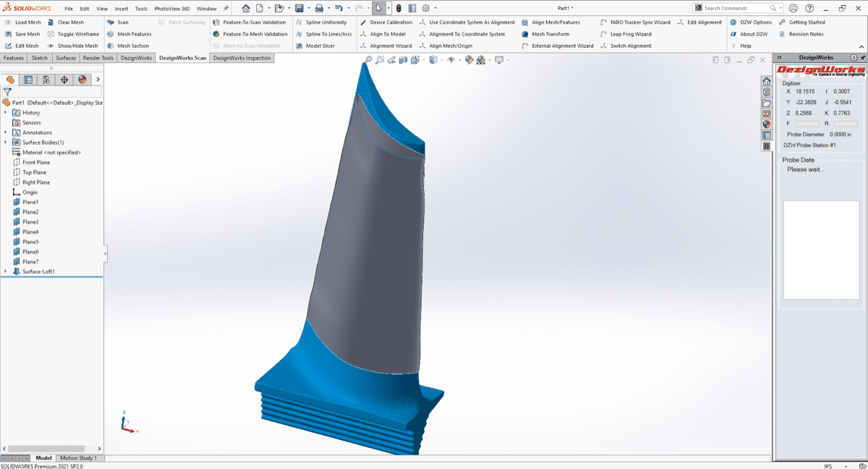
Task: Pin the SolidWorks menu bar
Action: tap(226, 9)
